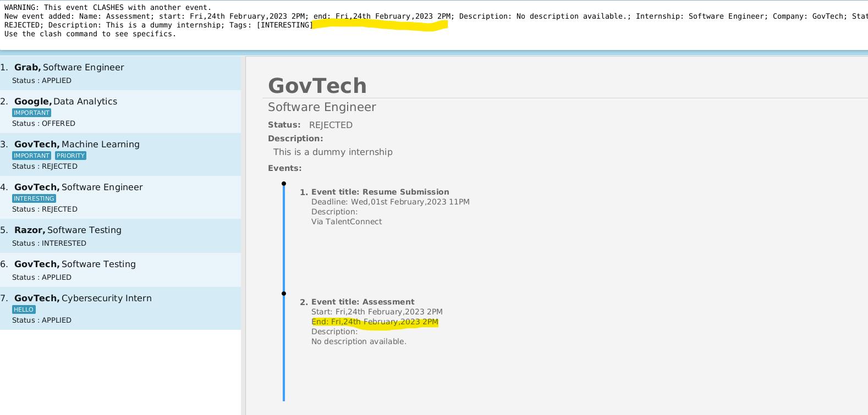Click the Start: Fri 24th February line
This screenshot has height=415, width=868.
pos(377,312)
